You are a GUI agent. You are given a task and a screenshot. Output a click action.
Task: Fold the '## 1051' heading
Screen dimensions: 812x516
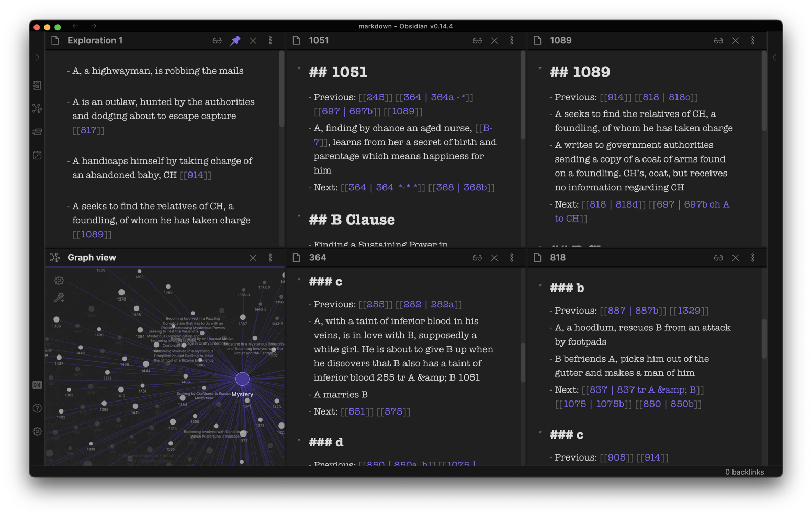[299, 68]
